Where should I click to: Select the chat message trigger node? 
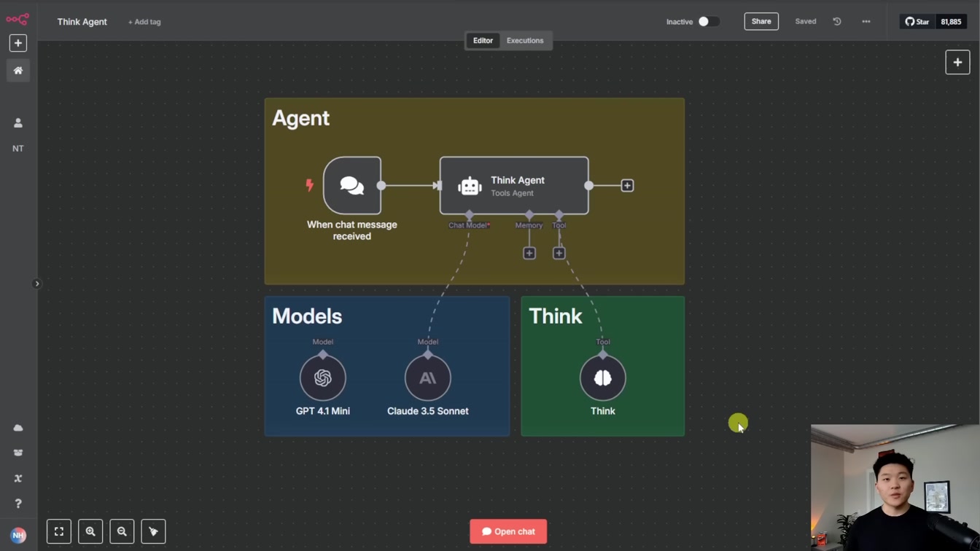(352, 186)
